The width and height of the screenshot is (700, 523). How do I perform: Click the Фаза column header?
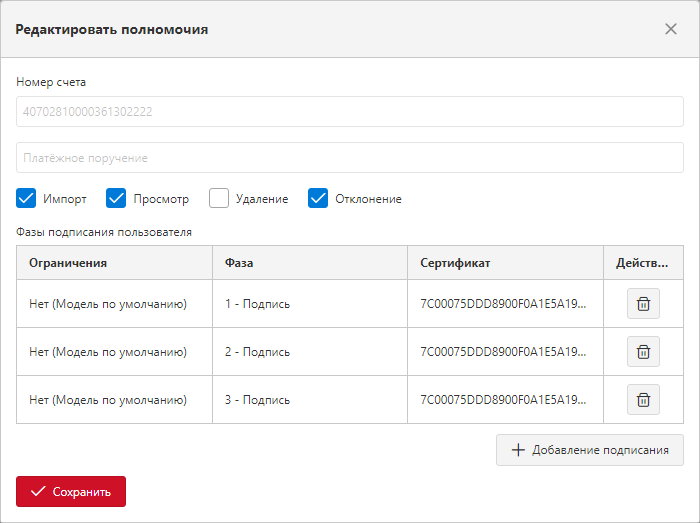pos(310,263)
